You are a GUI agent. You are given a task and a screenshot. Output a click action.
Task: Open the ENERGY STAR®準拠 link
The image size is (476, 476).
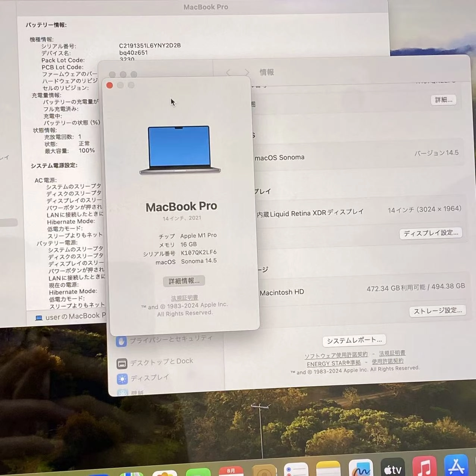333,363
